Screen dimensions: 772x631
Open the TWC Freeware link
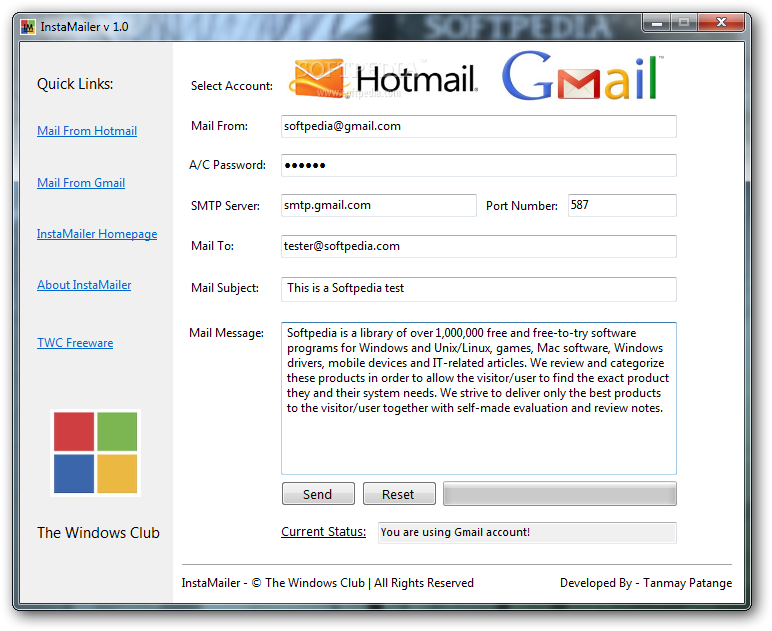[x=75, y=343]
